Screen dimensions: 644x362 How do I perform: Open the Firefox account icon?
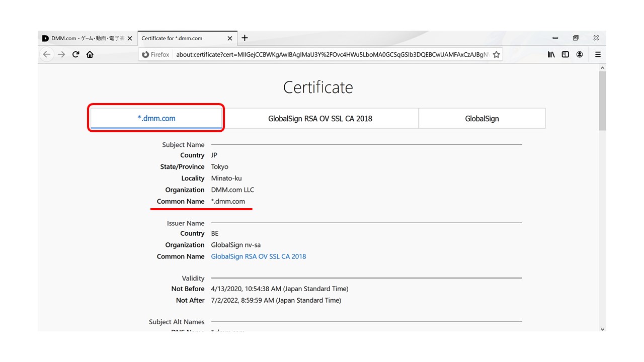580,54
